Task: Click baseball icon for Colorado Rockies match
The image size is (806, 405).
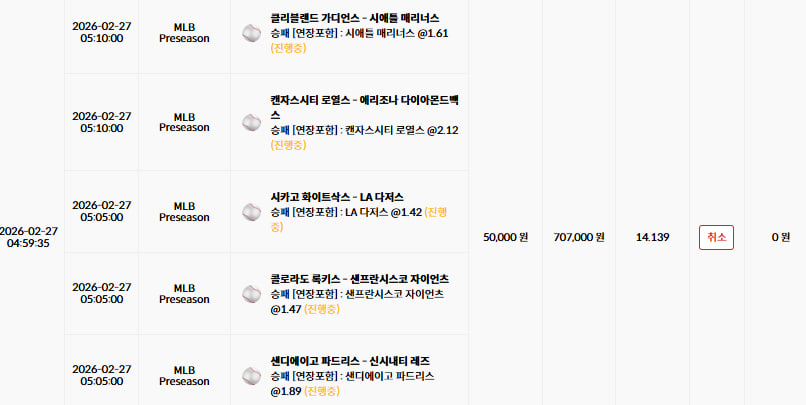Action: (x=251, y=294)
